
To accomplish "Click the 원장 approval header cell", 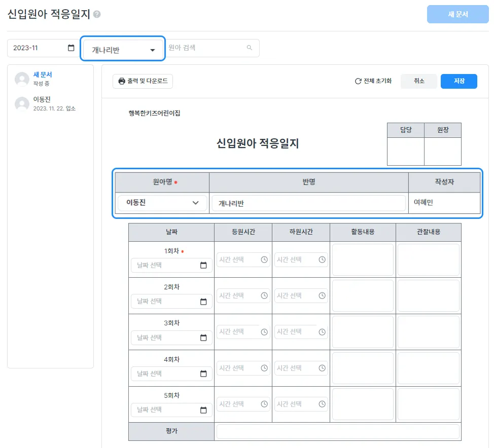I will coord(443,130).
